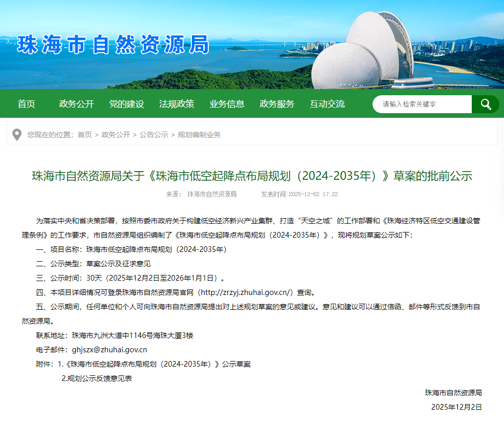This screenshot has width=504, height=424.
Task: Click the location pin breadcrumb icon
Action: coord(17,135)
